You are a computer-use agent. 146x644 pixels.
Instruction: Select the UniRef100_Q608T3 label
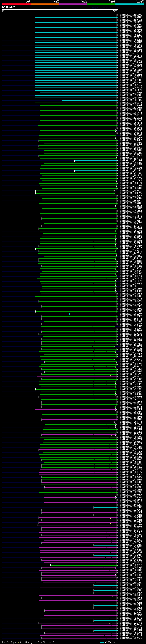(x=131, y=123)
